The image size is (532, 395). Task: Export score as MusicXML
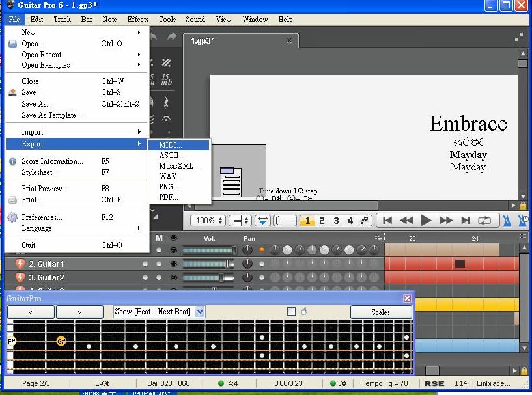(178, 166)
